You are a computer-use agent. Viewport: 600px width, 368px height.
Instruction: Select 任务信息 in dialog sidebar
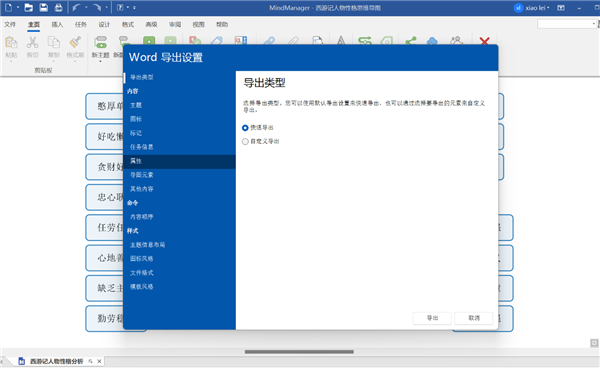(x=179, y=147)
